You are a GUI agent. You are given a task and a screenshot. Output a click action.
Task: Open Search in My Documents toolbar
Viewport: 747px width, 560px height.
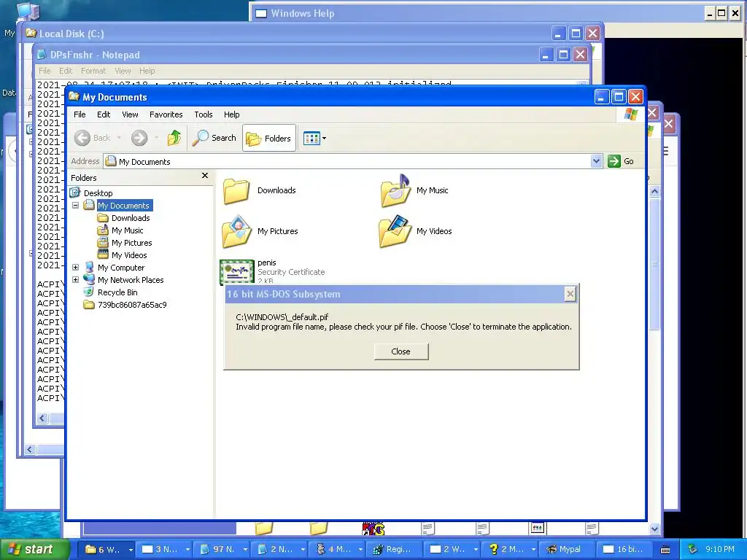click(214, 138)
